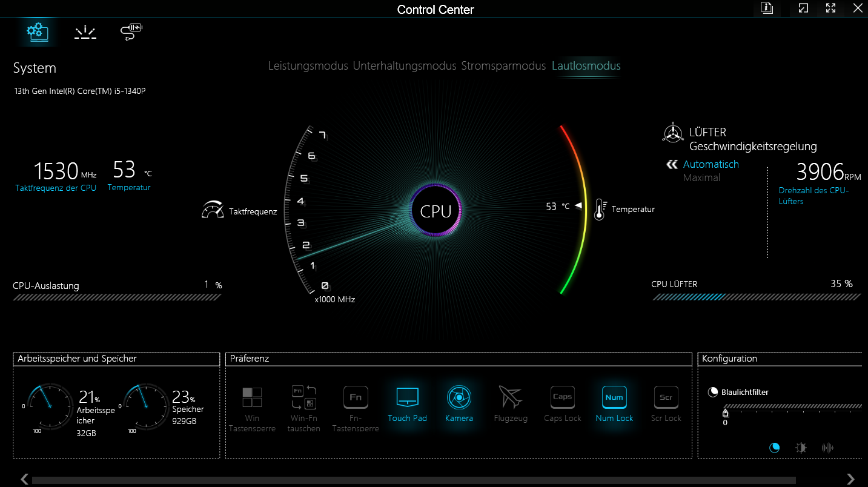Click the Lüfter fan icon
Screen dimensions: 868x487
[x=673, y=133]
